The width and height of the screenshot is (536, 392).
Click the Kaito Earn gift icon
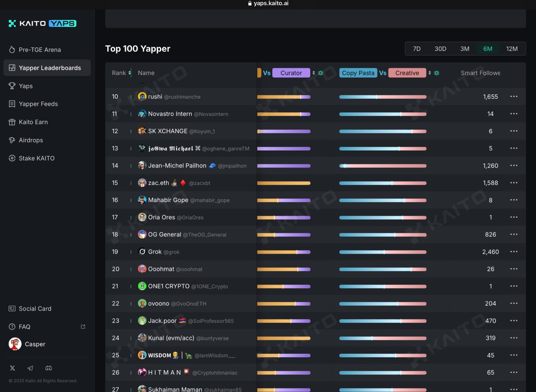(x=12, y=122)
